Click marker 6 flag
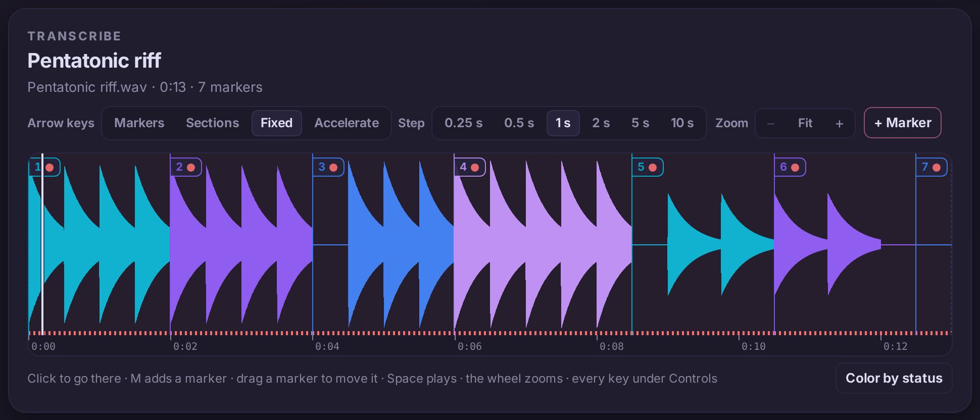Image resolution: width=980 pixels, height=420 pixels. [790, 167]
